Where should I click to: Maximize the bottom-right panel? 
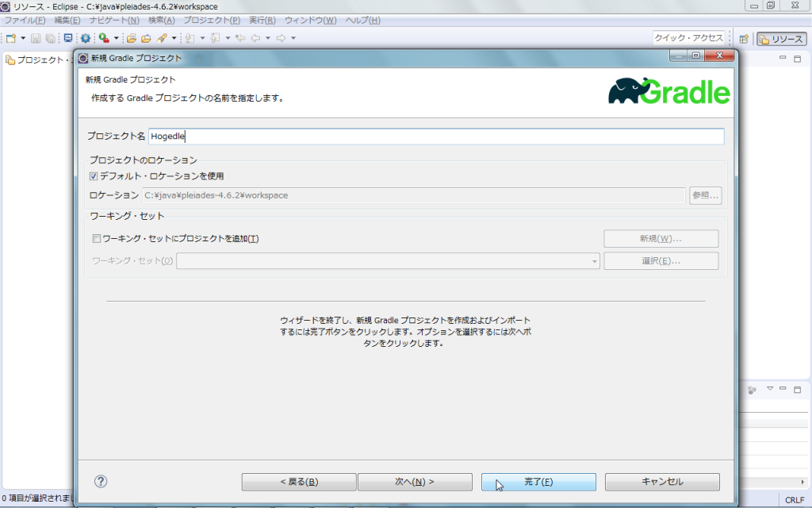click(798, 389)
